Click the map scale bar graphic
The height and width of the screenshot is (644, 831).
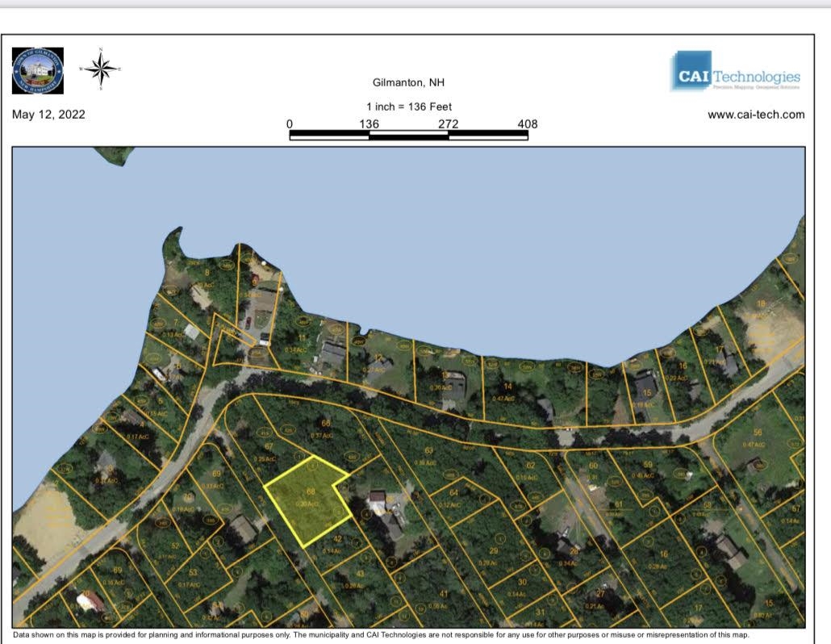coord(408,136)
